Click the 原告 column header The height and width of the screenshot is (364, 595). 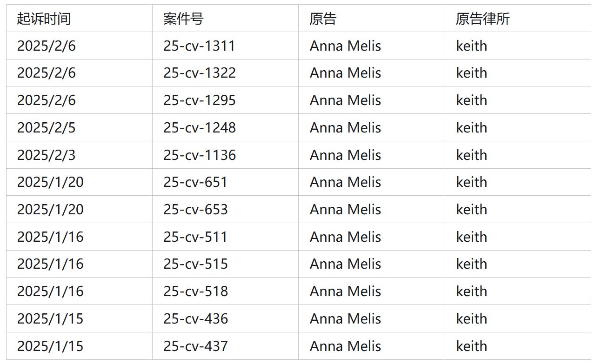(323, 19)
